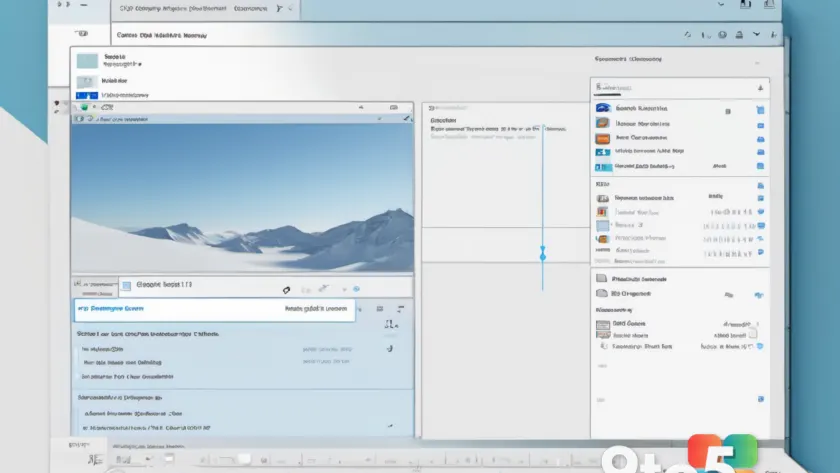840x473 pixels.
Task: Select the top-left list item with the light teal thumbnail
Action: (110, 60)
